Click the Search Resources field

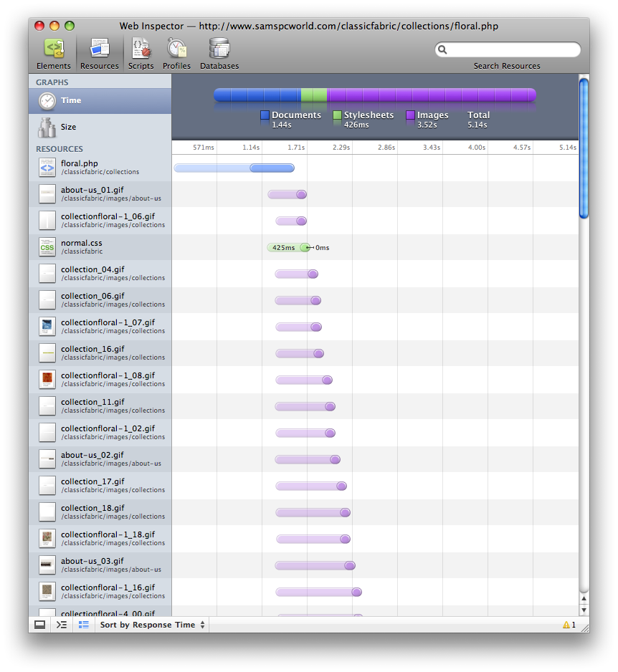pyautogui.click(x=510, y=50)
